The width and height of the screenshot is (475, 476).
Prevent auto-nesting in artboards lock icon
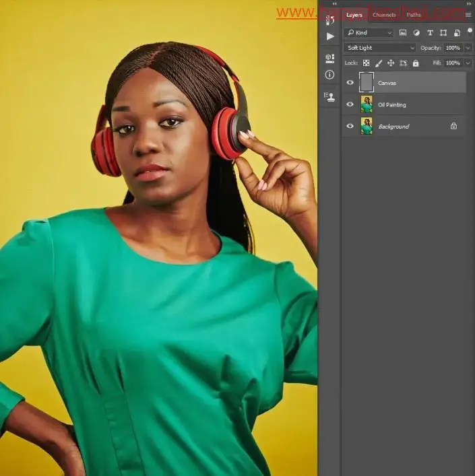point(403,63)
